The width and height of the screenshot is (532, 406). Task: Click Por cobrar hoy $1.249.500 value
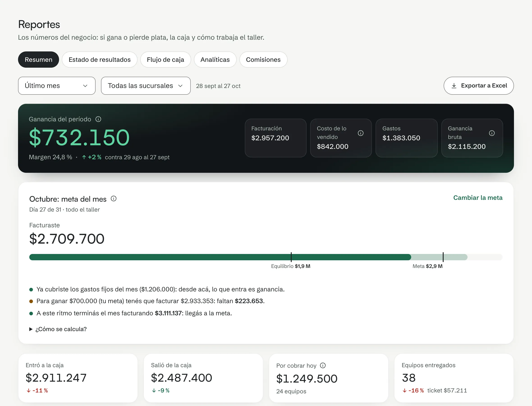point(307,379)
